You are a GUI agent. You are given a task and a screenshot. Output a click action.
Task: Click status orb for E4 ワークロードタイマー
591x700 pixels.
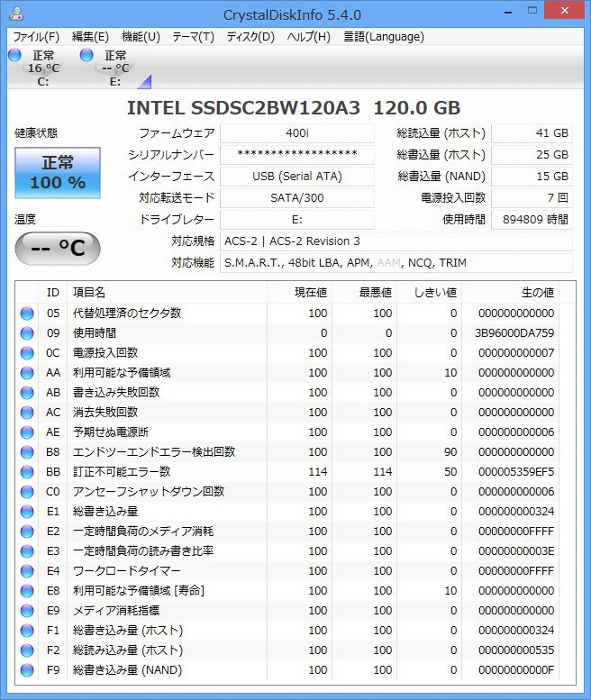click(x=27, y=571)
